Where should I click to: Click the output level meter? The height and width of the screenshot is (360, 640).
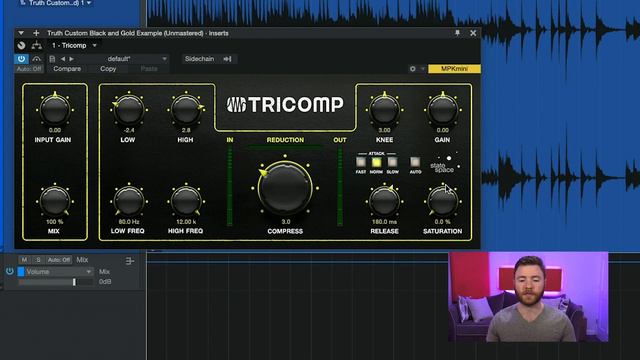(x=340, y=186)
